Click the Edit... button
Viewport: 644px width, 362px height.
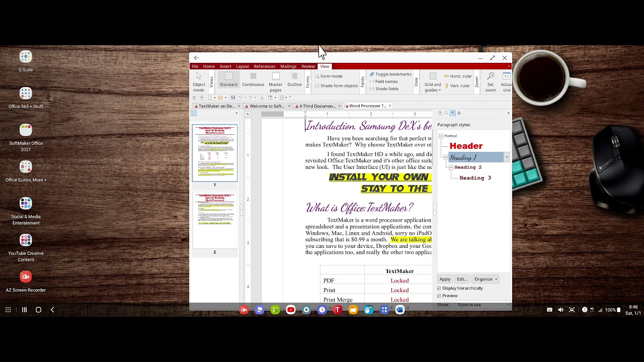(x=462, y=279)
